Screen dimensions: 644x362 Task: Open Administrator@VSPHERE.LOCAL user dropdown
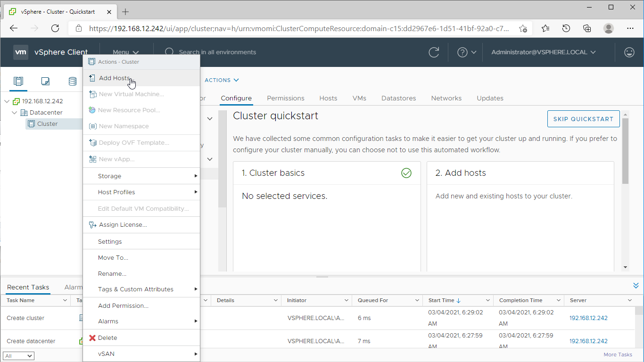click(544, 52)
